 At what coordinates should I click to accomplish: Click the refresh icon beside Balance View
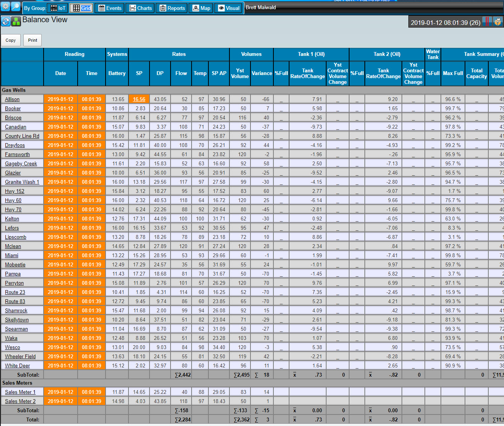[5, 21]
